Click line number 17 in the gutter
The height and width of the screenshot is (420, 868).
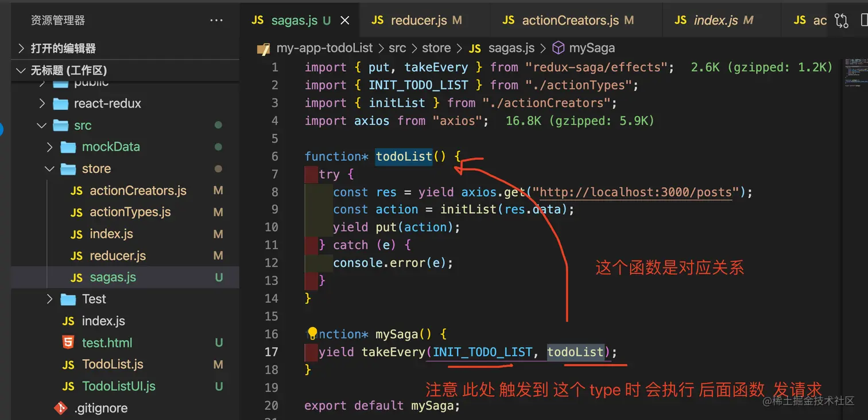point(272,352)
